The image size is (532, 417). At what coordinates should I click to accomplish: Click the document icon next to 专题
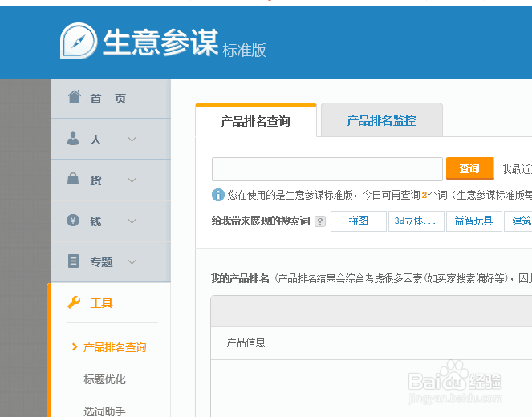click(73, 261)
